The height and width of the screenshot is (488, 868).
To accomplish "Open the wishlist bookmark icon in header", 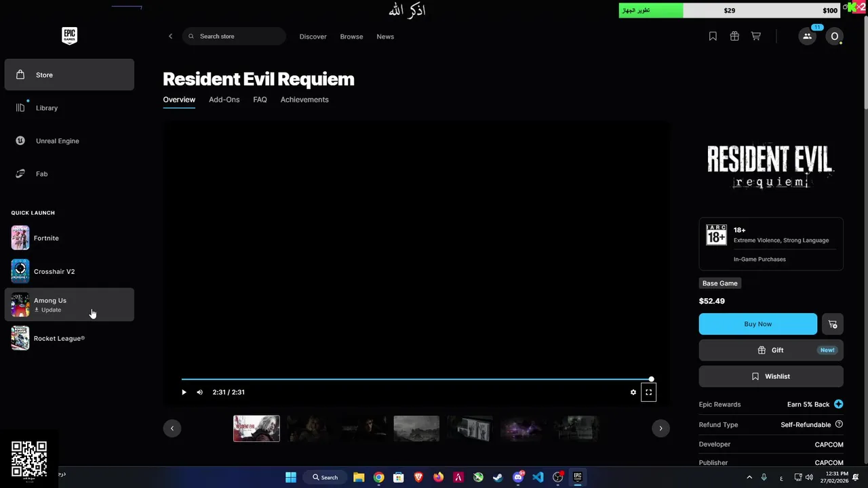I will tap(713, 37).
